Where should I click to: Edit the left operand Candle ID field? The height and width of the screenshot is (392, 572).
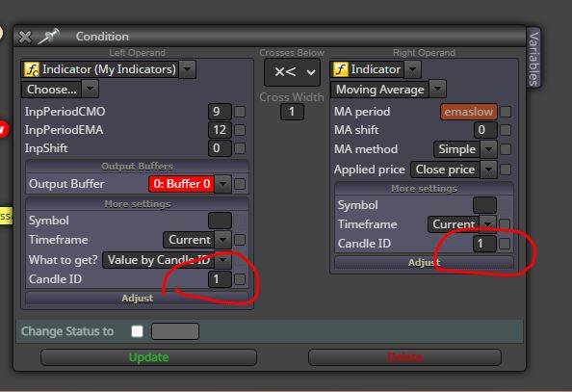(x=220, y=279)
